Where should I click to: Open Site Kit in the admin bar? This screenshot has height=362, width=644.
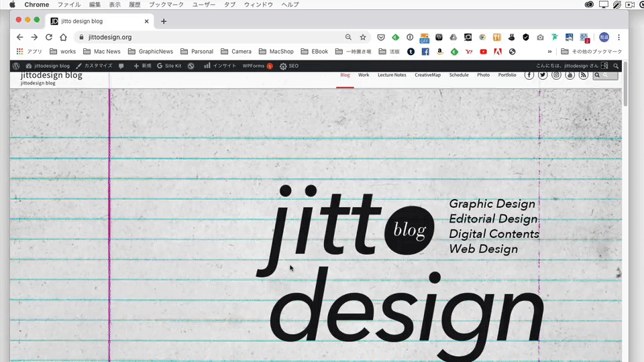pos(169,66)
